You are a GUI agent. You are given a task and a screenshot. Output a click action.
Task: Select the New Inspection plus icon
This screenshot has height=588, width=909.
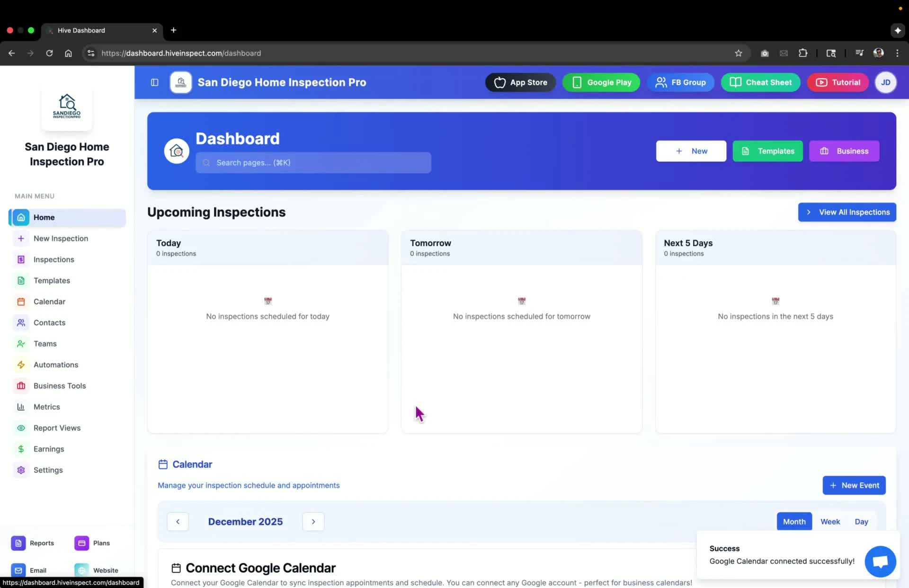coord(21,238)
